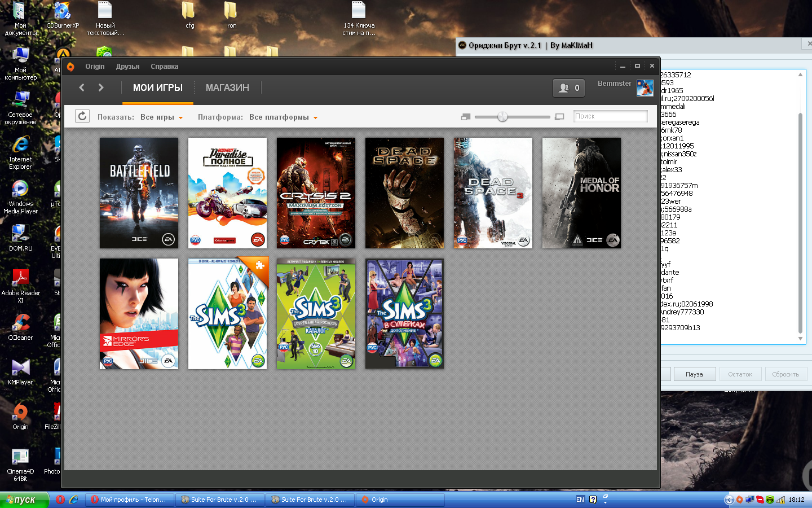Select the Mirror's Edge game cover
Image resolution: width=812 pixels, height=508 pixels.
pyautogui.click(x=139, y=314)
